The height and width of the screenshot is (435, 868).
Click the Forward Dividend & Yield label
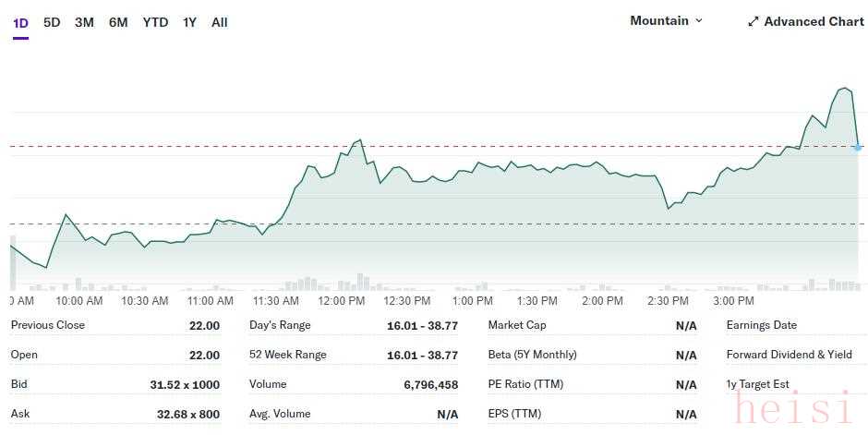point(789,355)
